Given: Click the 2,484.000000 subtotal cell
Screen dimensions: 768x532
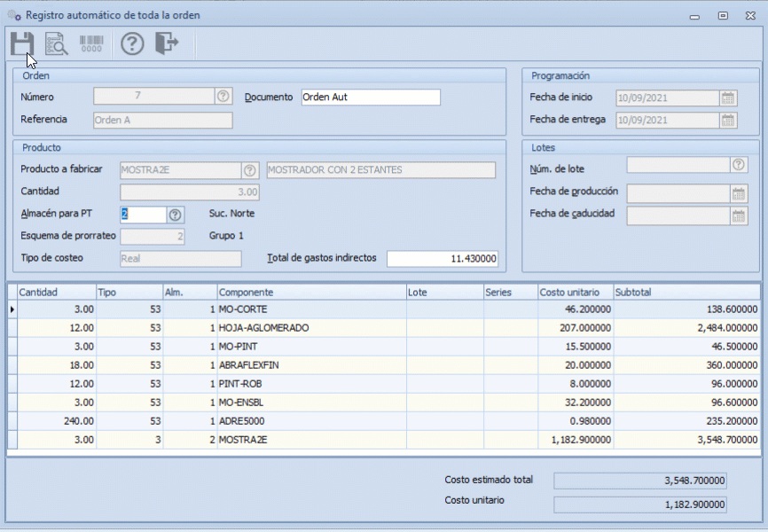Looking at the screenshot, I should [x=687, y=328].
